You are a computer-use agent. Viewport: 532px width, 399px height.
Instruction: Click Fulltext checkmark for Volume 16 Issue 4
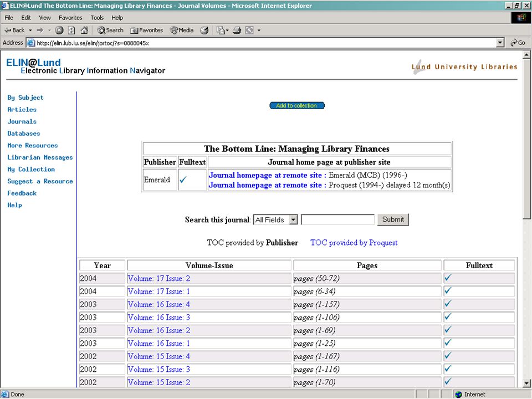[x=448, y=303]
